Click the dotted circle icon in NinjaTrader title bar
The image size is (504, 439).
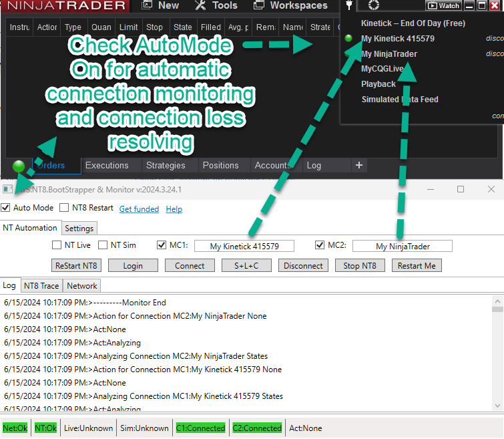(x=374, y=5)
